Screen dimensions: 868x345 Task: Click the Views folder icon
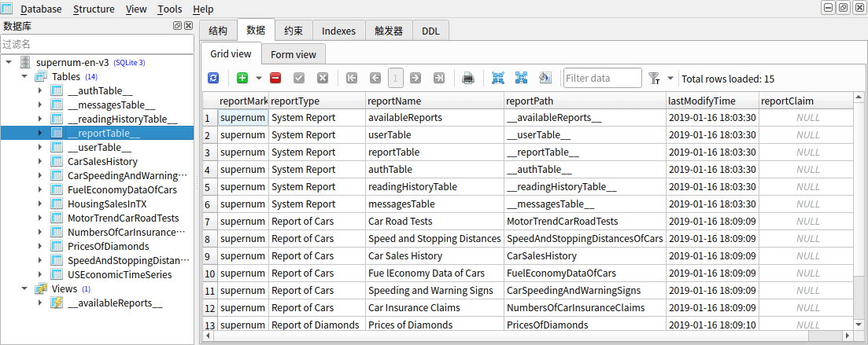[x=40, y=288]
